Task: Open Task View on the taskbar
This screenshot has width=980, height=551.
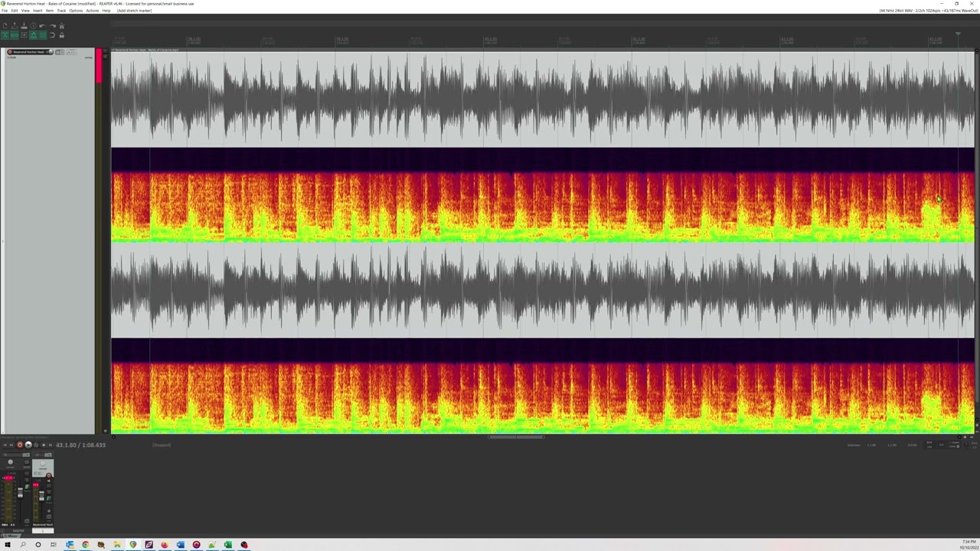Action: pos(54,545)
